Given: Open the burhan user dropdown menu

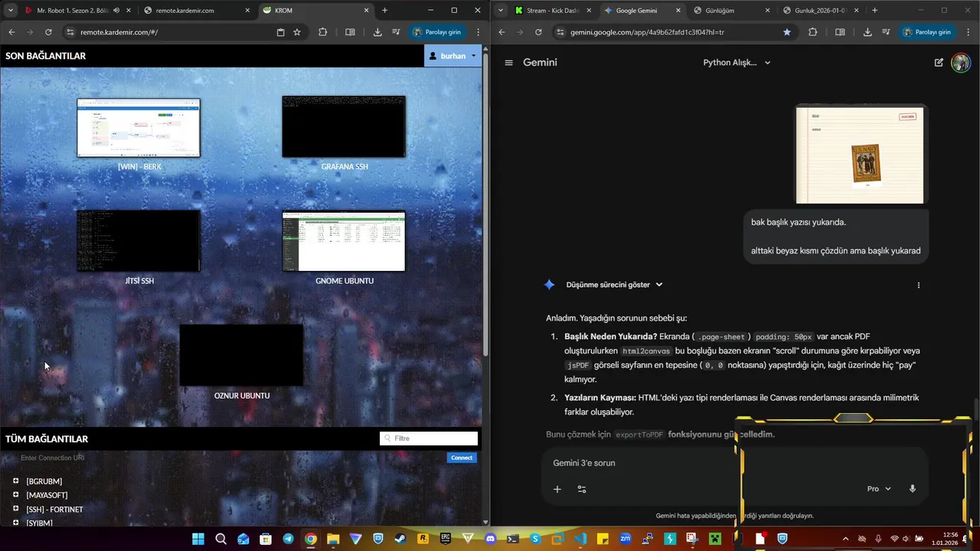Looking at the screenshot, I should click(452, 56).
